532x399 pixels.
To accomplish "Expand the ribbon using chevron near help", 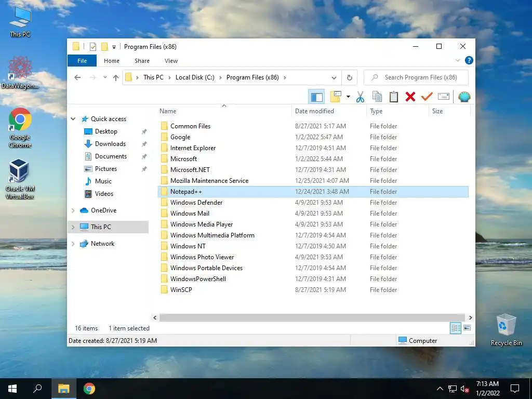I will 457,60.
